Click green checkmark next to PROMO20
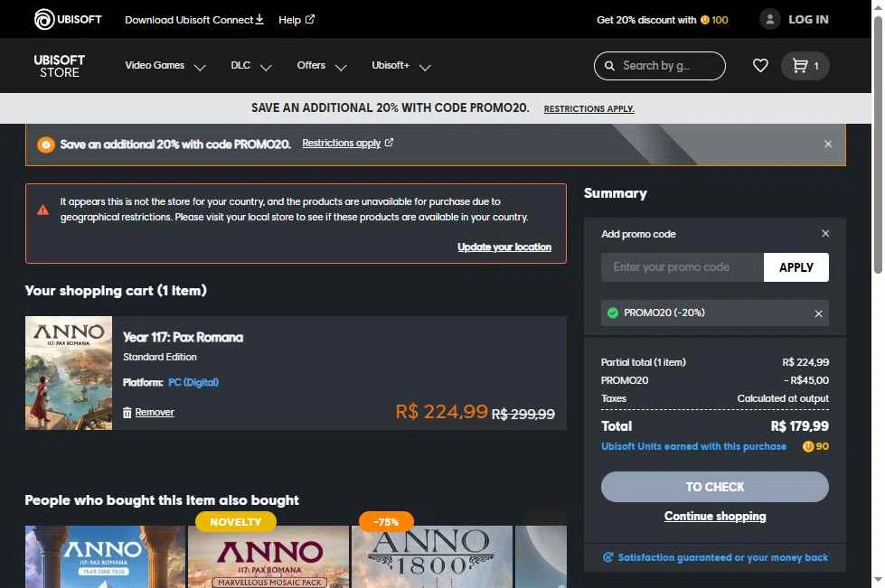The height and width of the screenshot is (588, 885). point(612,313)
